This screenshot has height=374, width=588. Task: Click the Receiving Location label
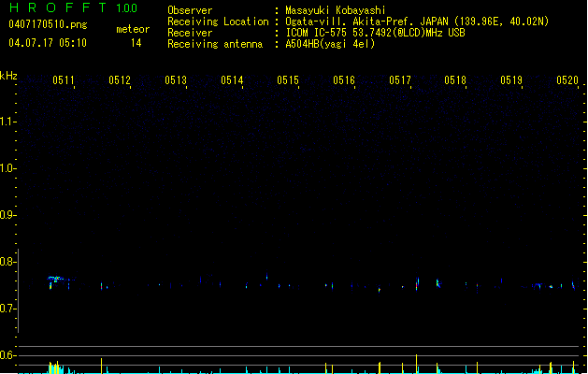[218, 22]
